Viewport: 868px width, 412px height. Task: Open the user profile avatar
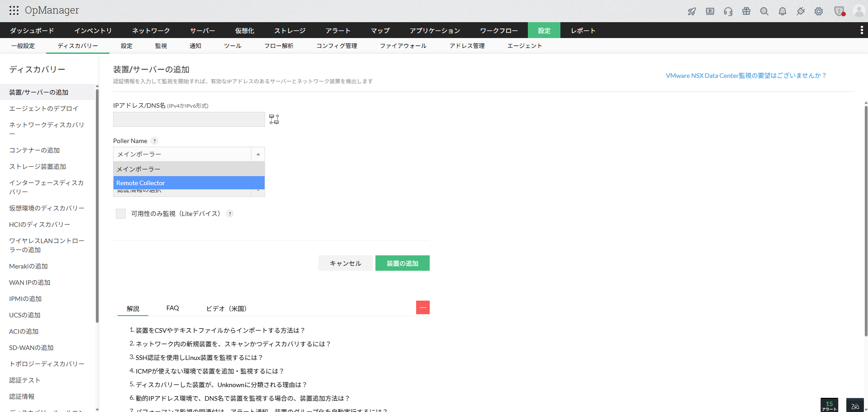[x=859, y=11]
